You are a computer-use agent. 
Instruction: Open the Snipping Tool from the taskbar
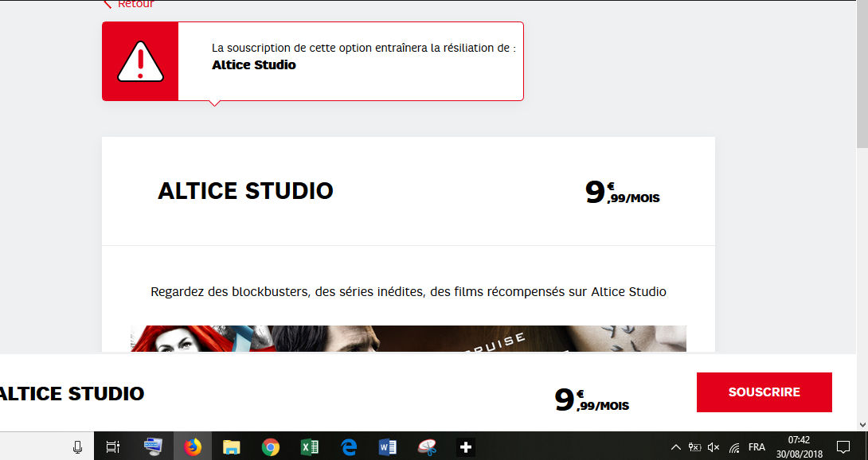click(x=428, y=446)
